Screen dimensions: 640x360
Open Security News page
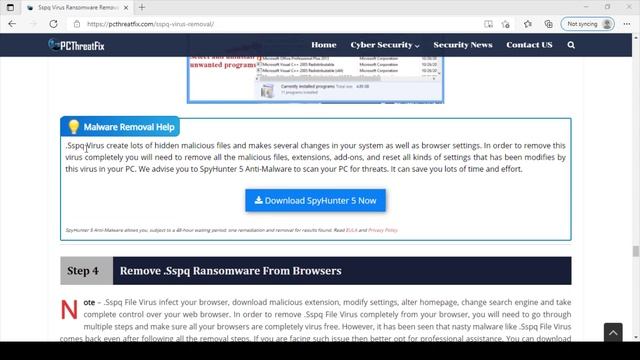463,45
